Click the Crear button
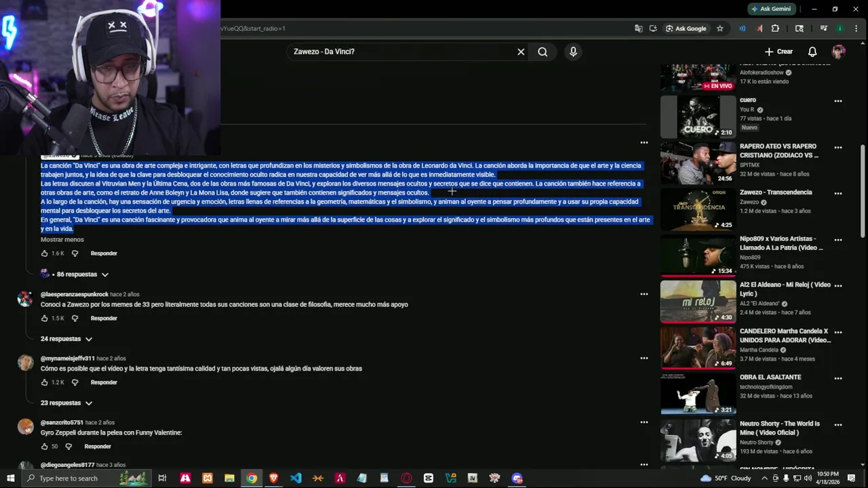868x488 pixels. [x=778, y=52]
